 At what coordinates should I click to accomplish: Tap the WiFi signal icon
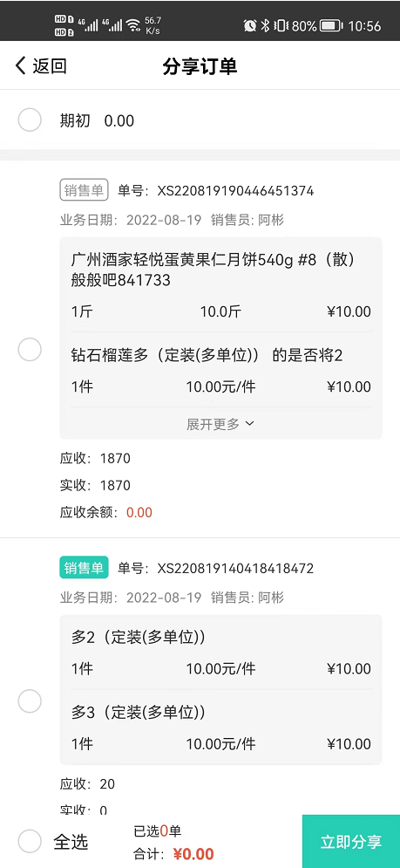click(132, 25)
